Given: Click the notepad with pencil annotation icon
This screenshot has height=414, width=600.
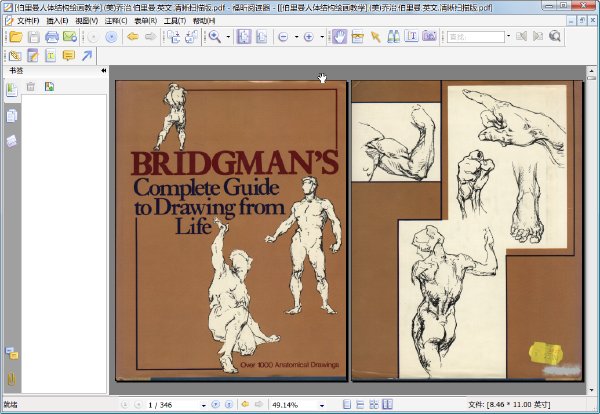Looking at the screenshot, I should click(x=33, y=56).
